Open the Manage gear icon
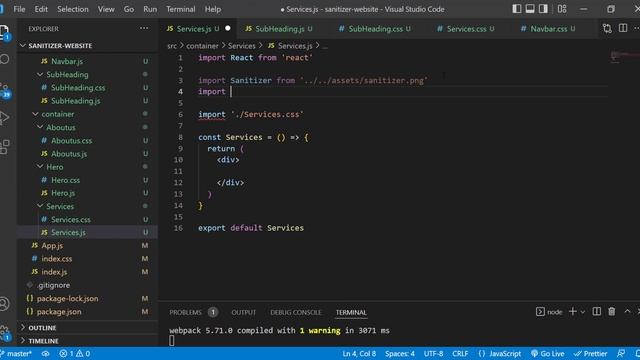This screenshot has width=640, height=360. tap(4, 331)
